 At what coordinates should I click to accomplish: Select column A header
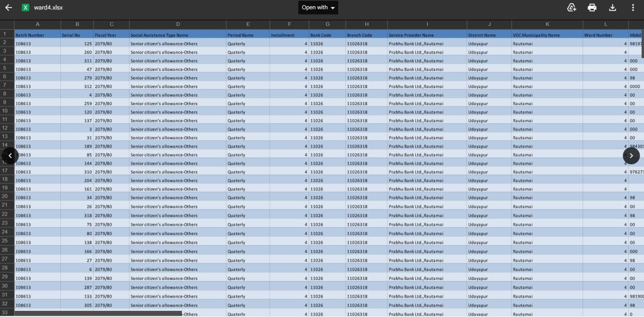click(37, 24)
